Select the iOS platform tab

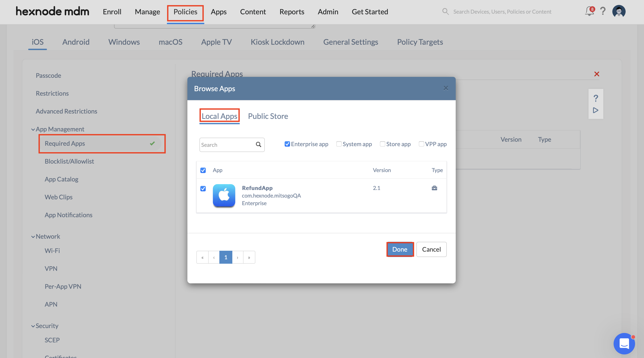[x=38, y=42]
